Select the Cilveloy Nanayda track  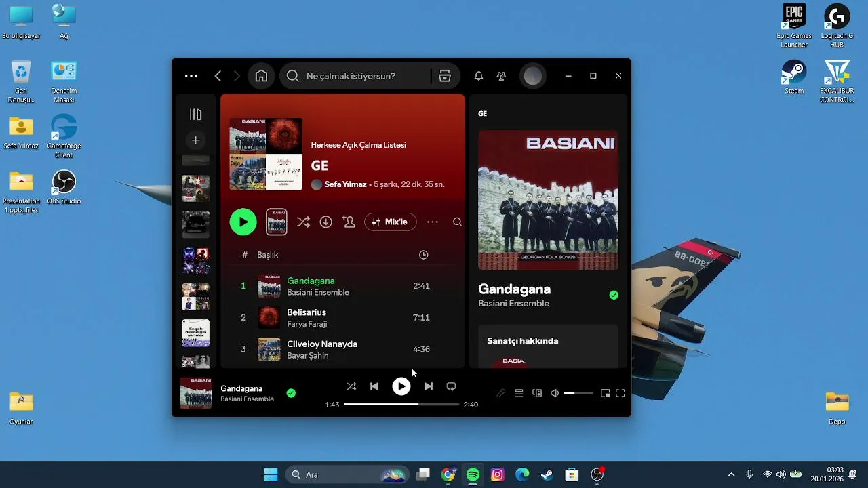pos(342,349)
